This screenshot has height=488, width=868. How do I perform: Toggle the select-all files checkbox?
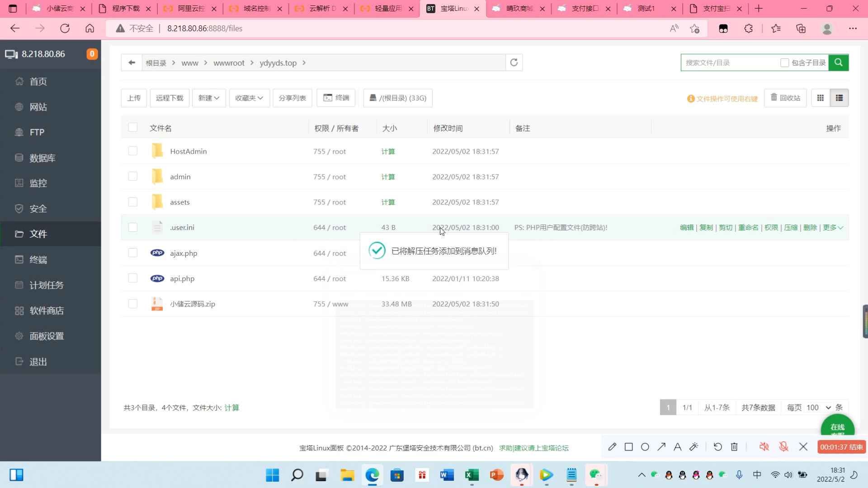pyautogui.click(x=132, y=127)
